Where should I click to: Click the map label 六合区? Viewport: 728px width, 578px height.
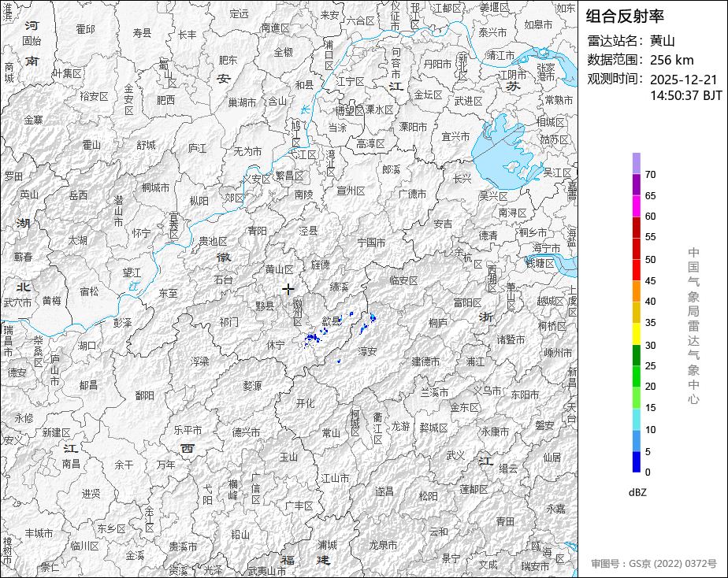point(360,21)
